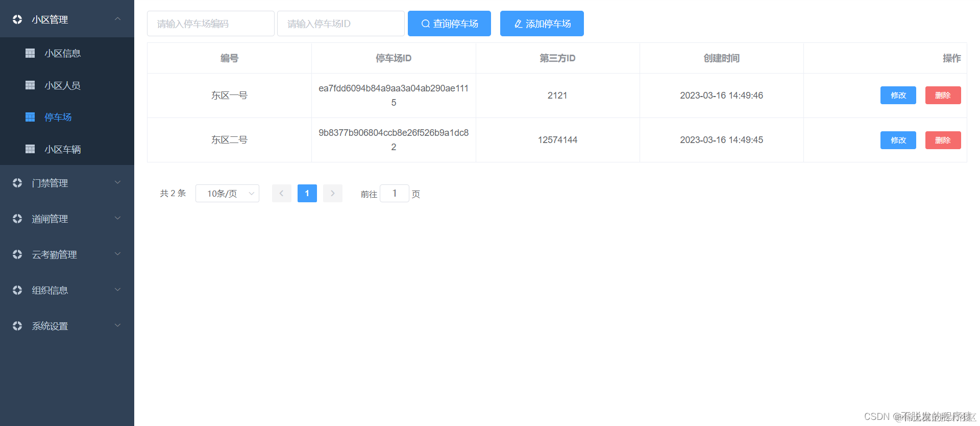
Task: Click the 门禁管理 menu icon
Action: coord(17,183)
